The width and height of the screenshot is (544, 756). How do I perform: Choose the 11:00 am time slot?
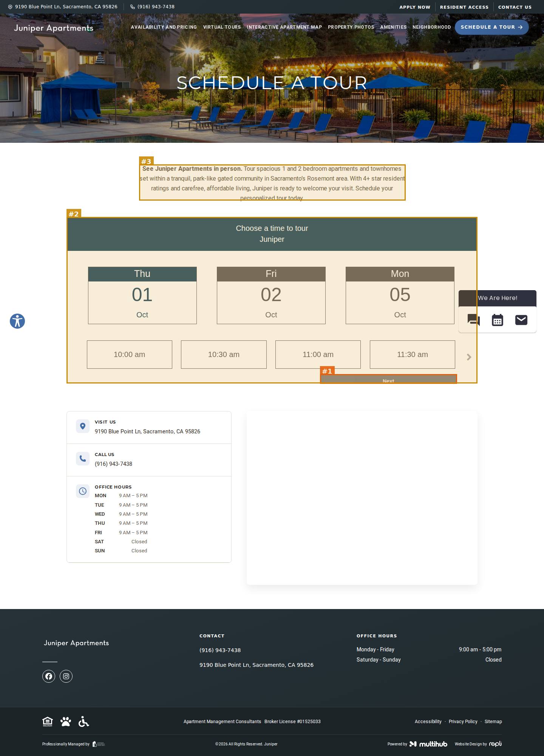(318, 354)
